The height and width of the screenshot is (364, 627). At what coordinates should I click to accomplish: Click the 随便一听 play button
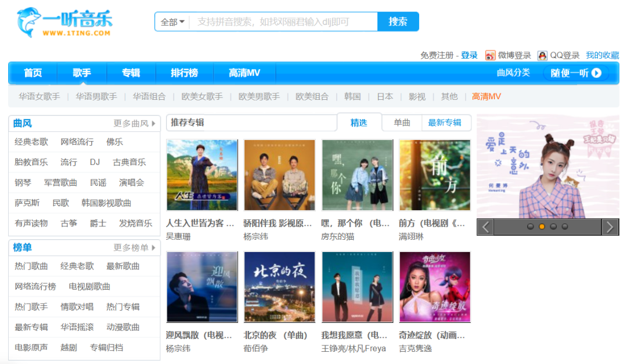point(576,73)
